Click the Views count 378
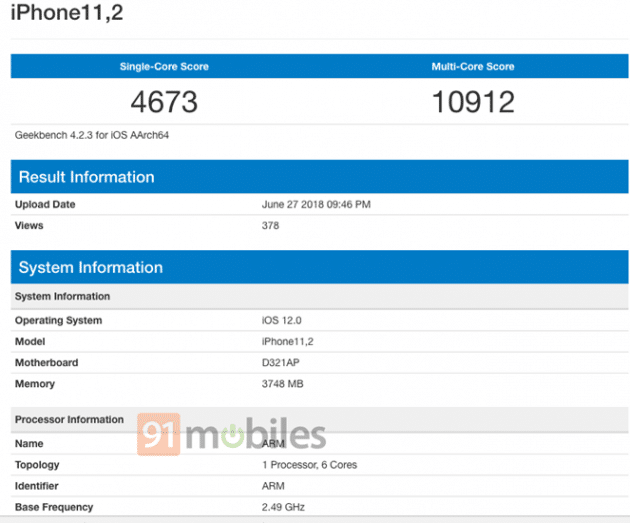630x523 pixels. point(270,226)
